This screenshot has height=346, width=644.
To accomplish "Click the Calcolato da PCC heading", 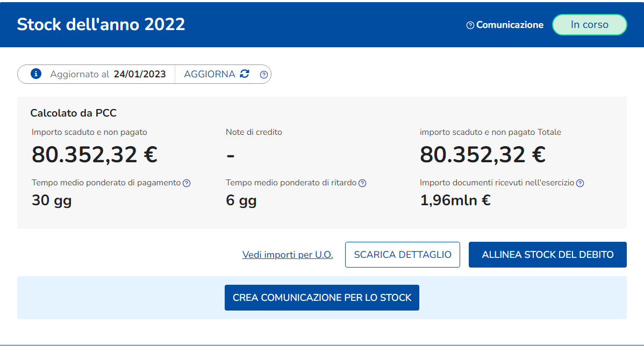I will [x=73, y=113].
